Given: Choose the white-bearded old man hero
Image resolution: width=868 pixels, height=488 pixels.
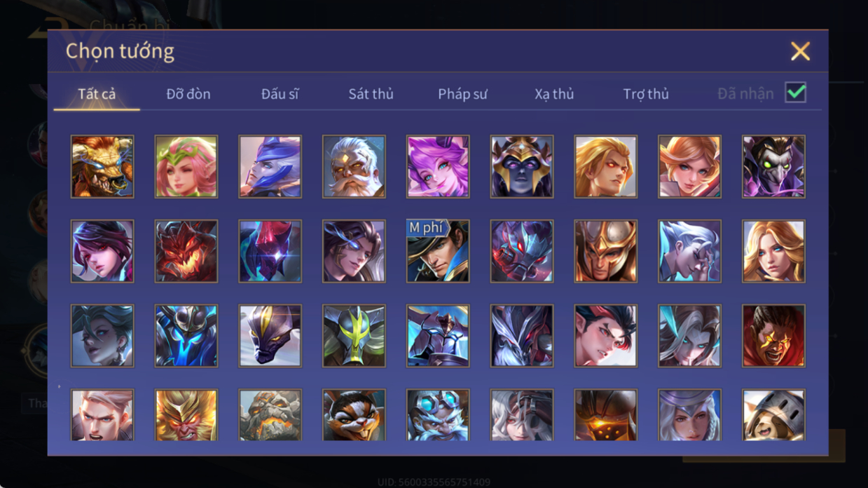Looking at the screenshot, I should tap(354, 167).
